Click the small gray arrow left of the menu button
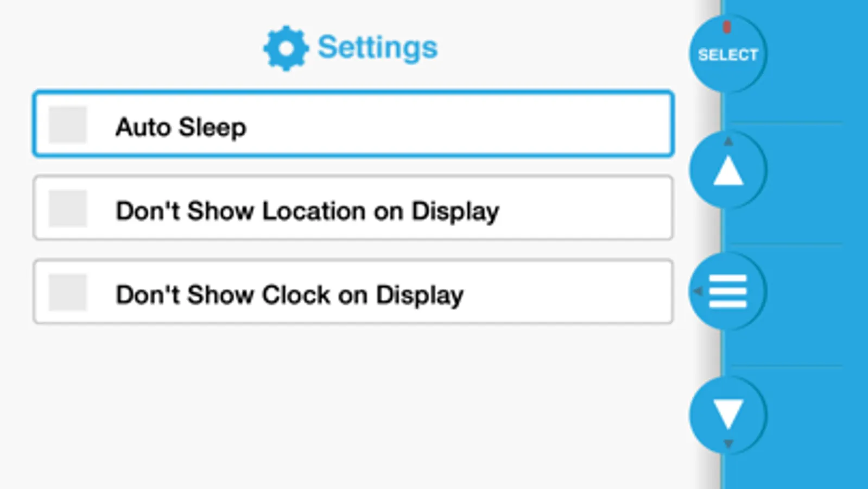 pyautogui.click(x=698, y=292)
